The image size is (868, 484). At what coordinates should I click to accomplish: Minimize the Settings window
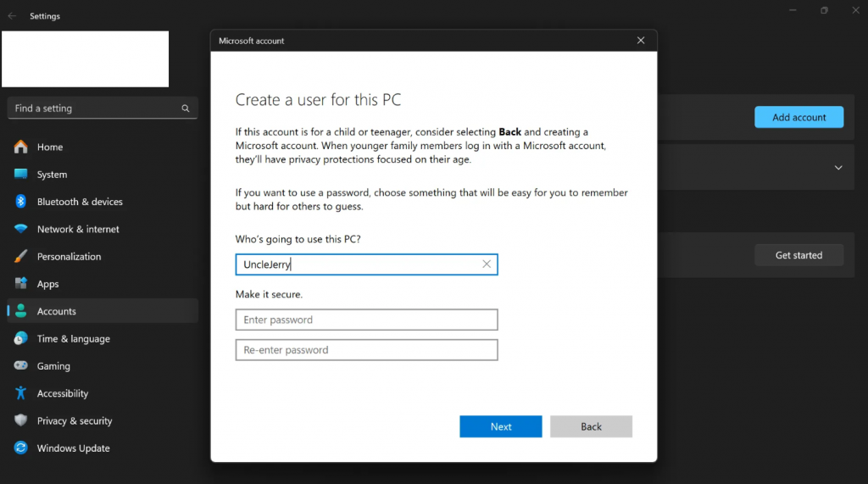(793, 10)
